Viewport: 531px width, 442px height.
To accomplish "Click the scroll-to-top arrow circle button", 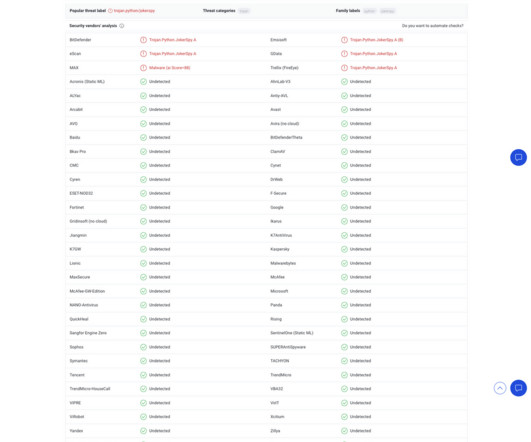I will pos(500,388).
